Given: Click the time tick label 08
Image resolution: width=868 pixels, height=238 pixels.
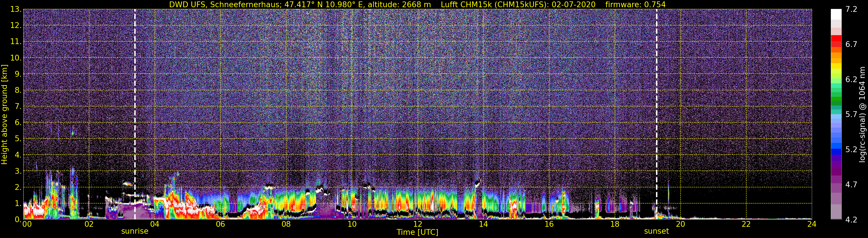Looking at the screenshot, I should coord(286,224).
